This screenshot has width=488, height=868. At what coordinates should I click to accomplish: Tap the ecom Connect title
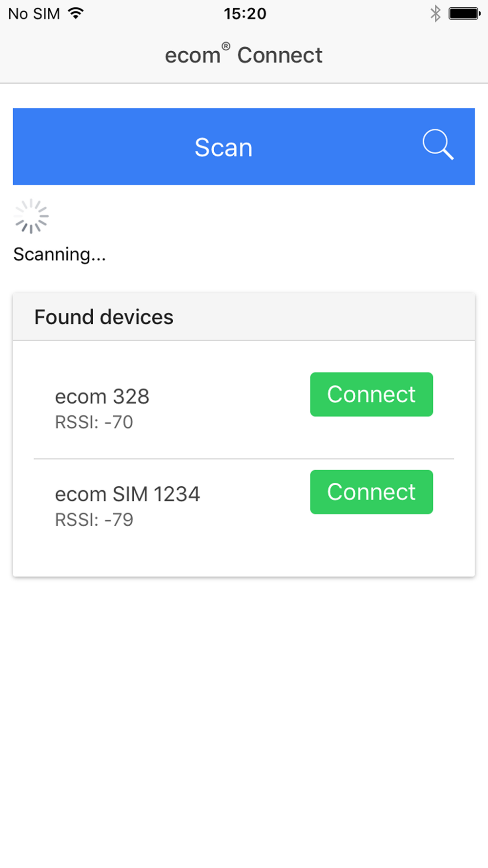244,55
